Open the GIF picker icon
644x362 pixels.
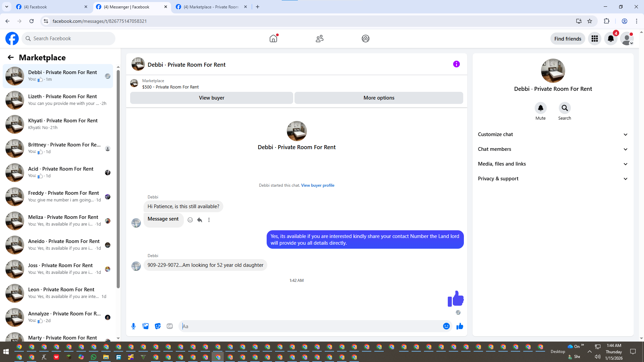coord(170,326)
